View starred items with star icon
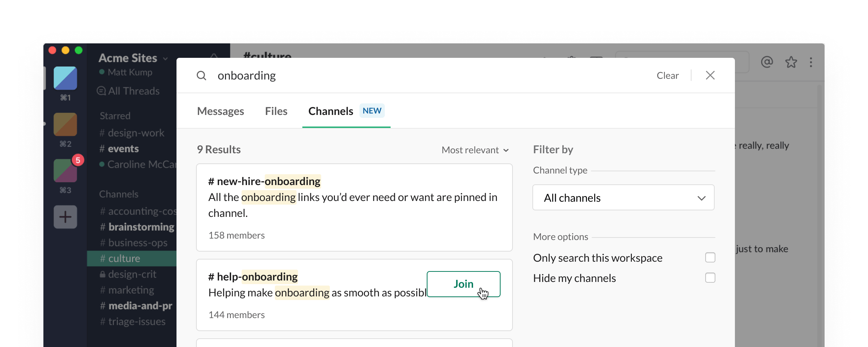 coord(791,62)
